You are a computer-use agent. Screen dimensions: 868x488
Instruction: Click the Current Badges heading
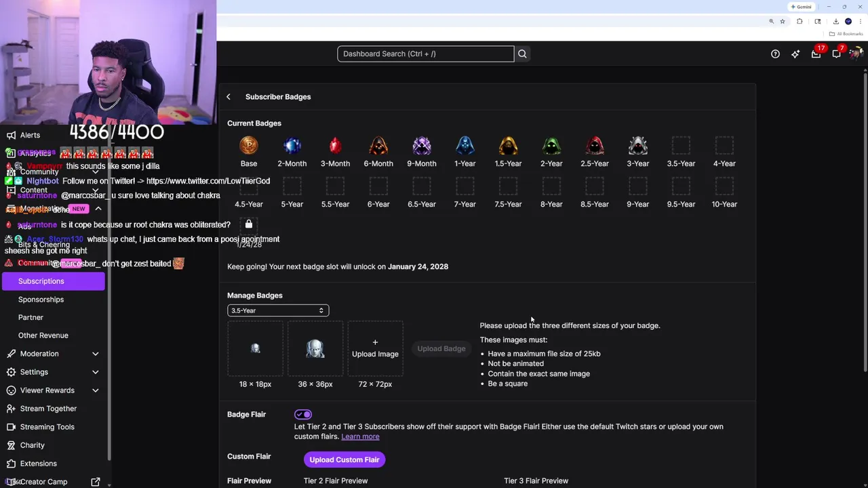point(254,123)
